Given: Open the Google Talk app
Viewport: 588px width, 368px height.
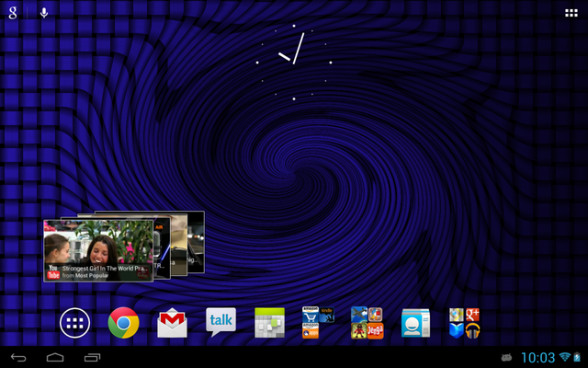Looking at the screenshot, I should coord(220,322).
